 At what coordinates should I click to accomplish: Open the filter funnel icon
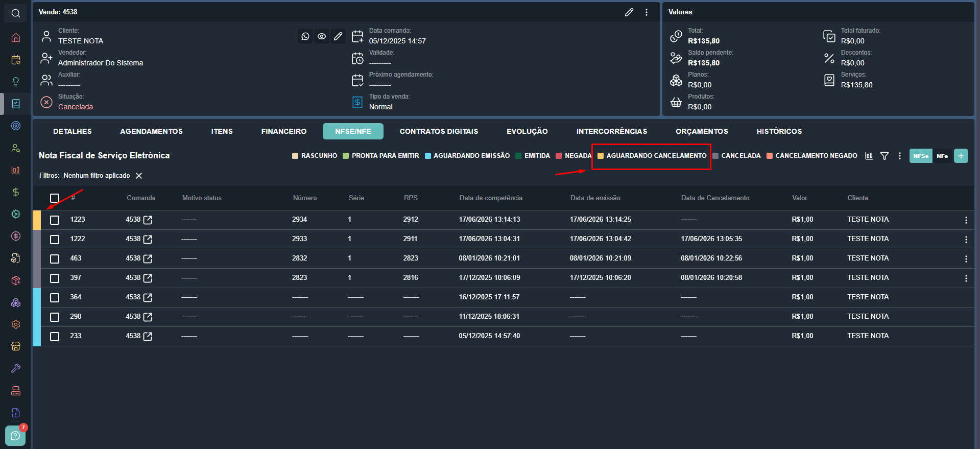point(885,156)
